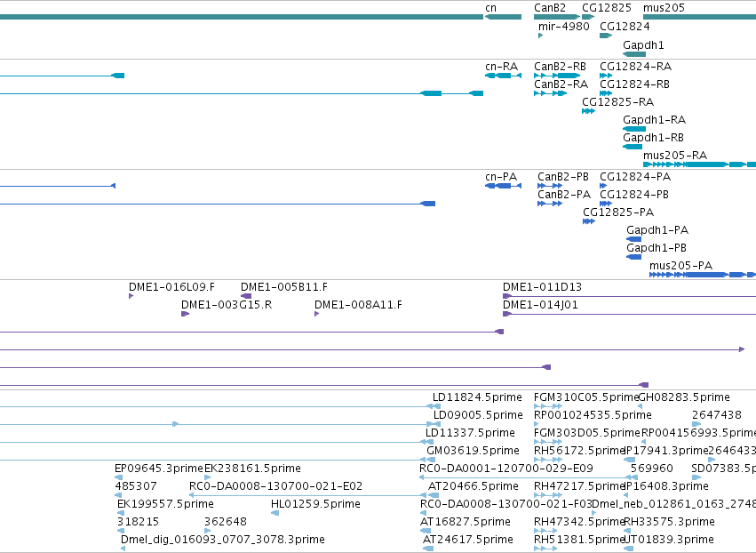This screenshot has height=553, width=756.
Task: Click the Dmel_dig_016093_0707_3078.3prime label
Action: pos(223,539)
